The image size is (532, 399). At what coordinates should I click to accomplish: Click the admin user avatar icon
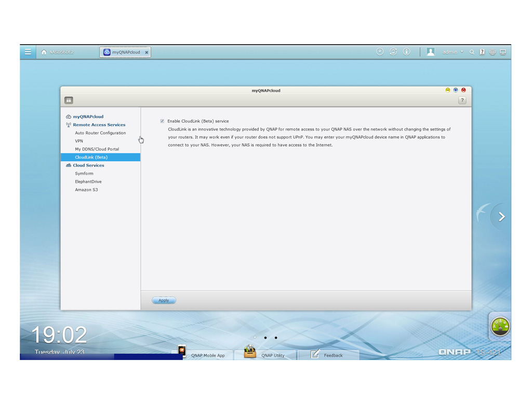[x=431, y=51]
